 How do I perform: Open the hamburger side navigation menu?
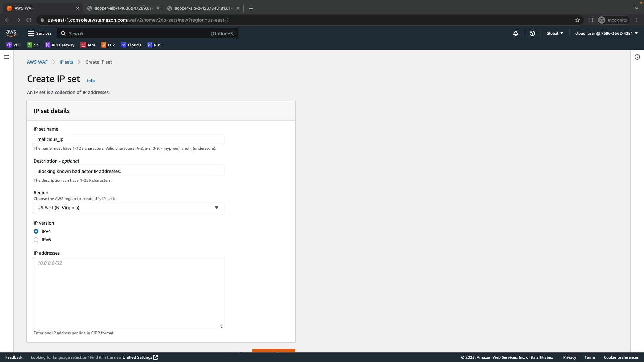coord(6,57)
